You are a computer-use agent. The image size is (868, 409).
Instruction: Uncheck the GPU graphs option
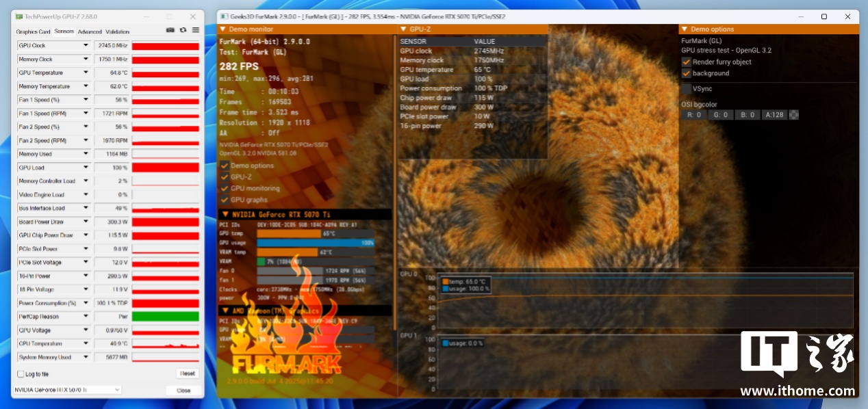[224, 200]
